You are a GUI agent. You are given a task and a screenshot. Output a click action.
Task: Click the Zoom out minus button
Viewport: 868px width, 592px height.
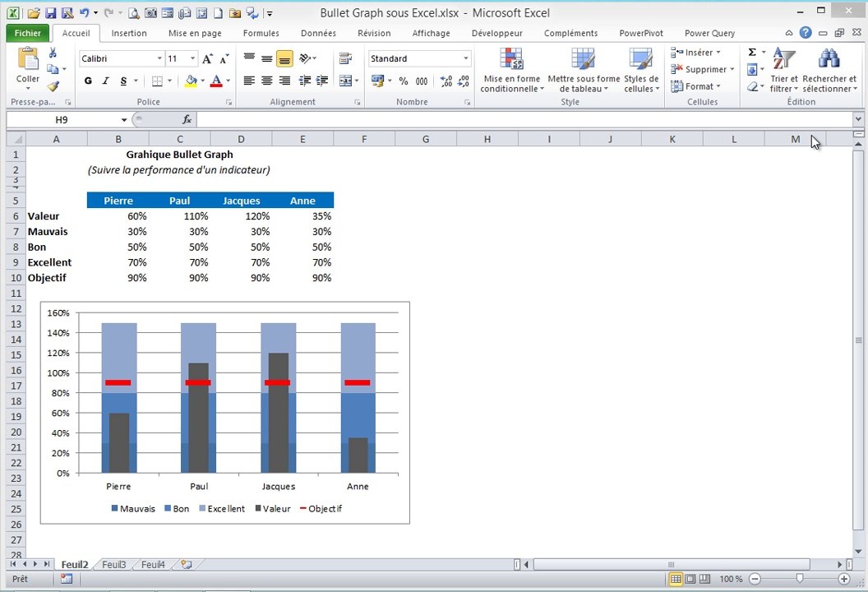755,579
